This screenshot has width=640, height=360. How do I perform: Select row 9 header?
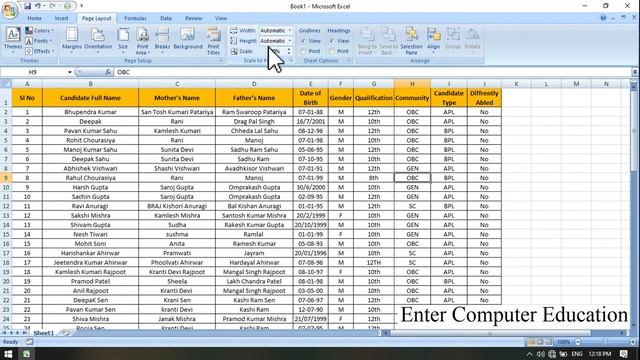[x=6, y=178]
